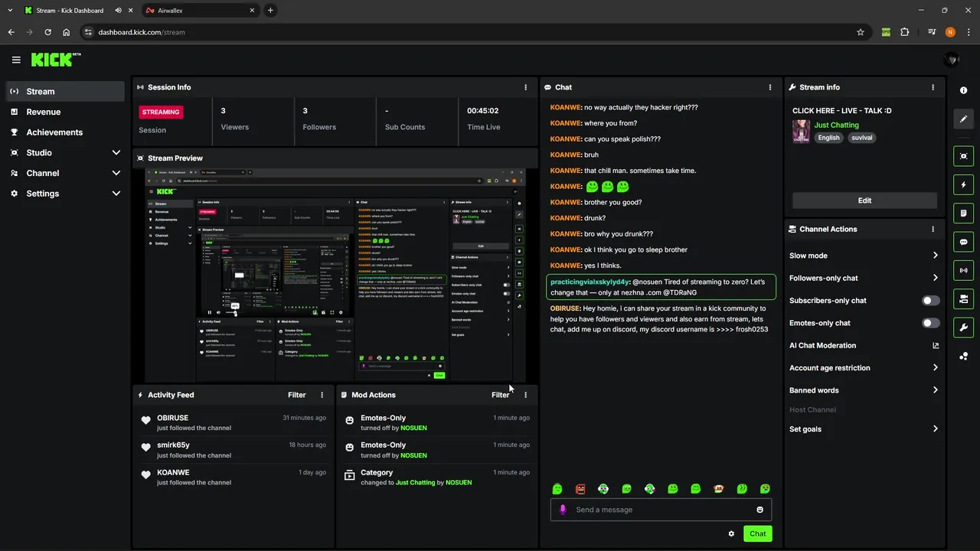Click the Edit button in Stream info
This screenshot has height=551, width=980.
864,201
